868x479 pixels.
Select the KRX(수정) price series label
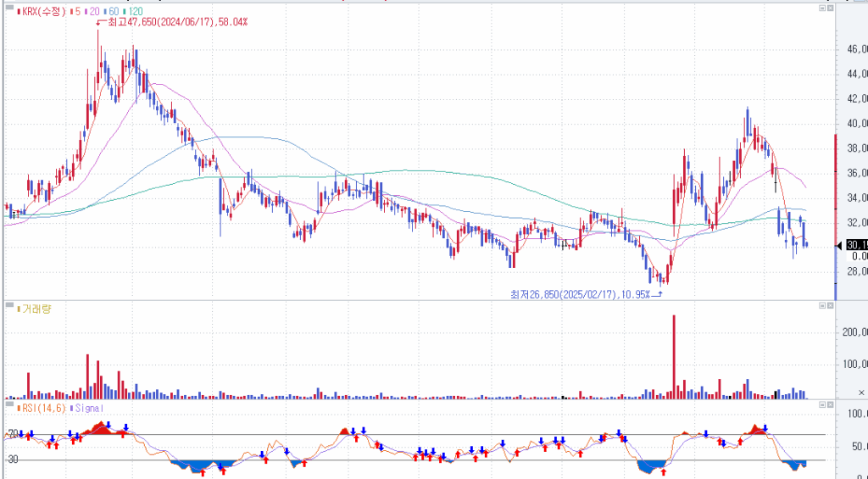point(39,11)
